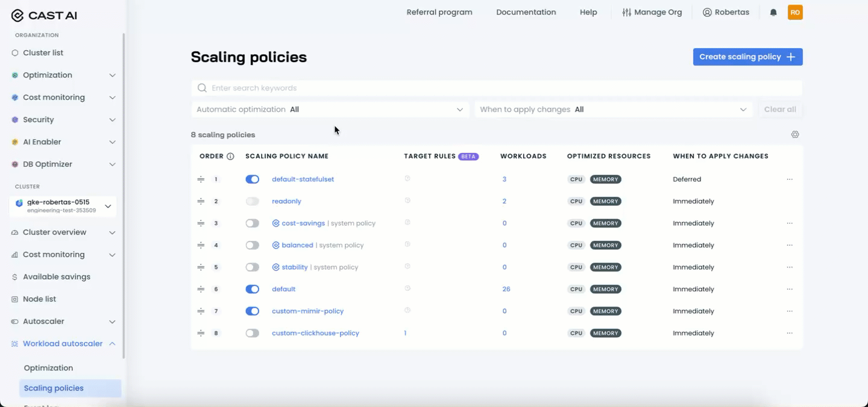Disable the default policy toggle
868x407 pixels.
point(252,289)
